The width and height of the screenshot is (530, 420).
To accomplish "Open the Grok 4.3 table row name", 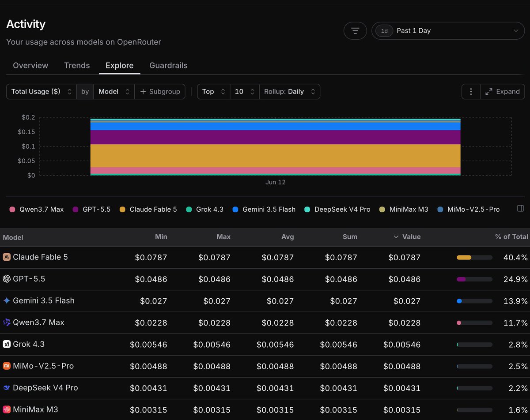I will [x=29, y=344].
